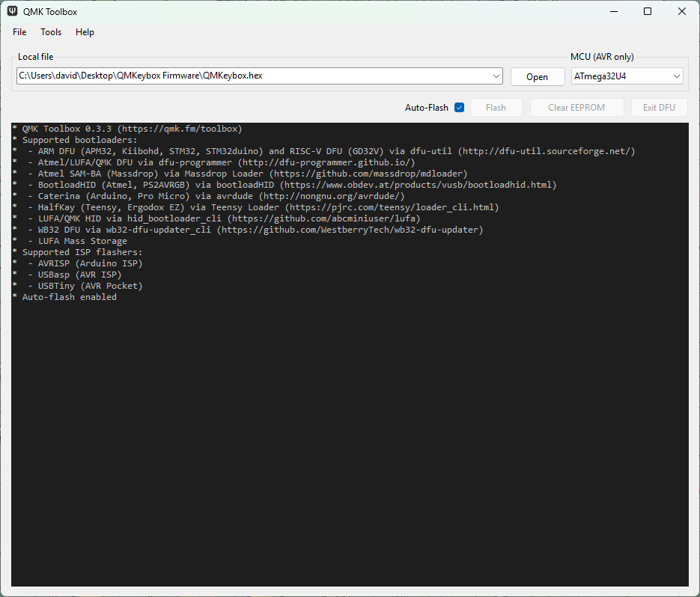Maximize the QMK Toolbox window
This screenshot has height=597, width=700.
(648, 12)
